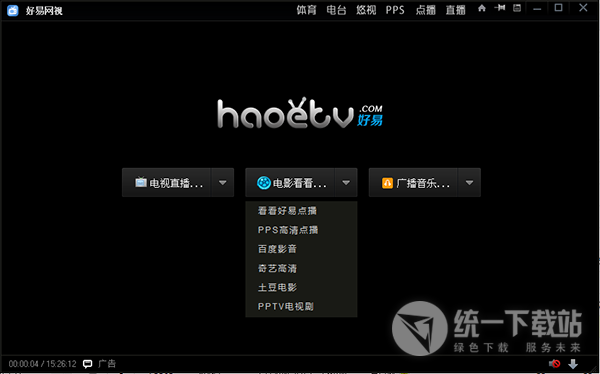Click the 00:00:04 / 15:26:12 time display

pyautogui.click(x=42, y=364)
